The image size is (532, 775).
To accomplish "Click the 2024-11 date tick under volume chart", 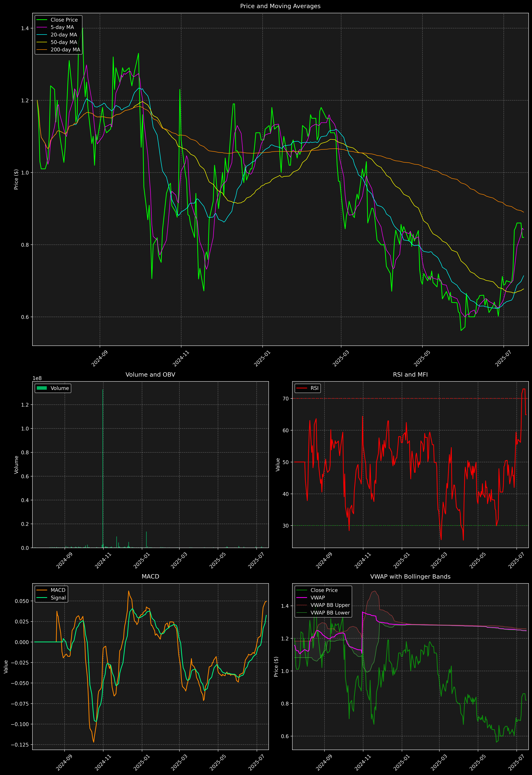I will (103, 561).
